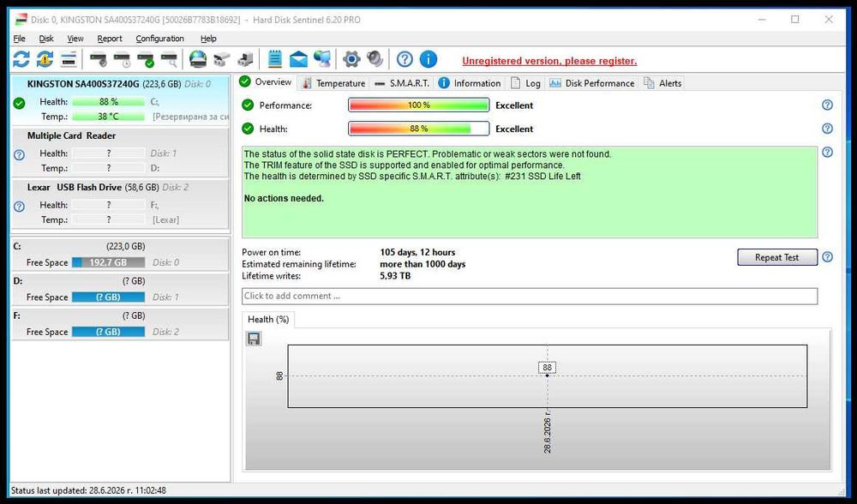The height and width of the screenshot is (504, 857).
Task: Open the Temperature tab
Action: coord(333,83)
